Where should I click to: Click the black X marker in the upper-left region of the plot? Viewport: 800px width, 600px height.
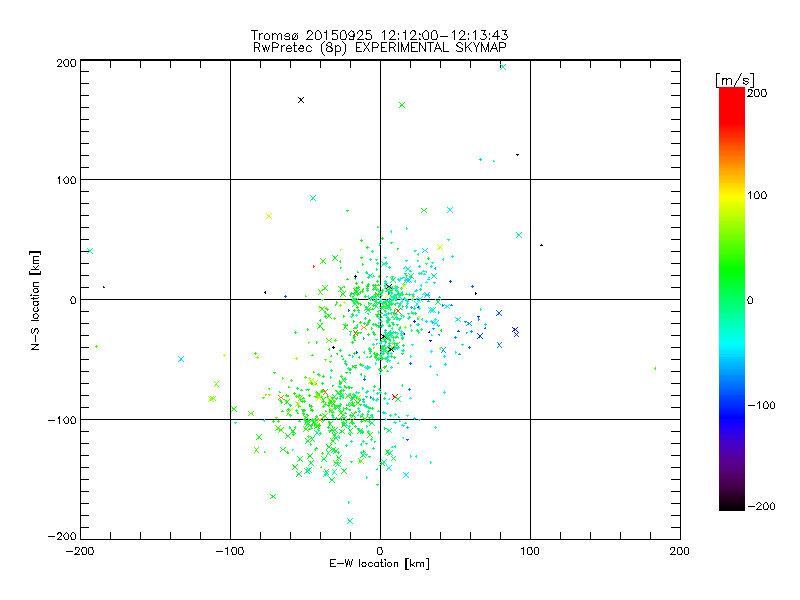(301, 100)
